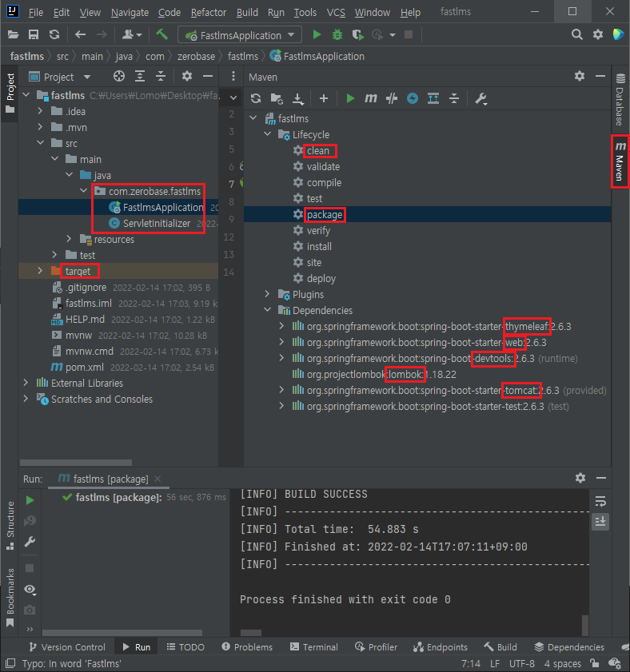Add Maven project plus icon

coord(324,98)
